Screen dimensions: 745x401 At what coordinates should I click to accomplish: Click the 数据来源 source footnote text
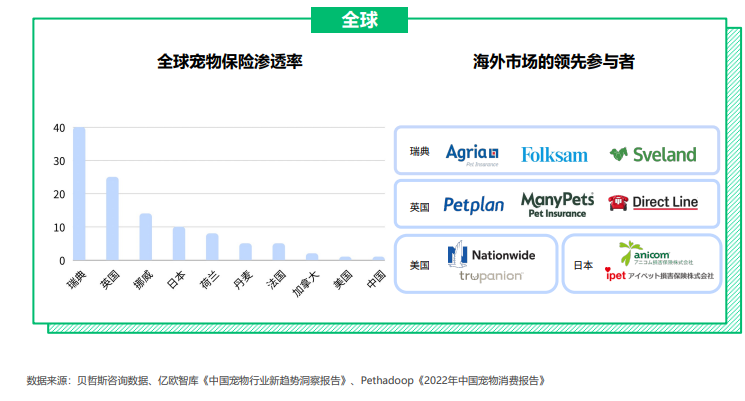(x=286, y=381)
